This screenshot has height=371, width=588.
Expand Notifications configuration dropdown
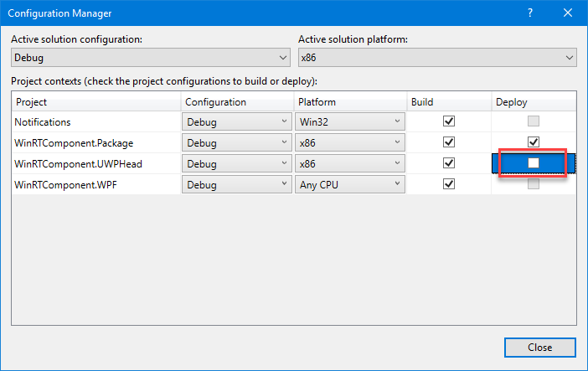[x=236, y=121]
